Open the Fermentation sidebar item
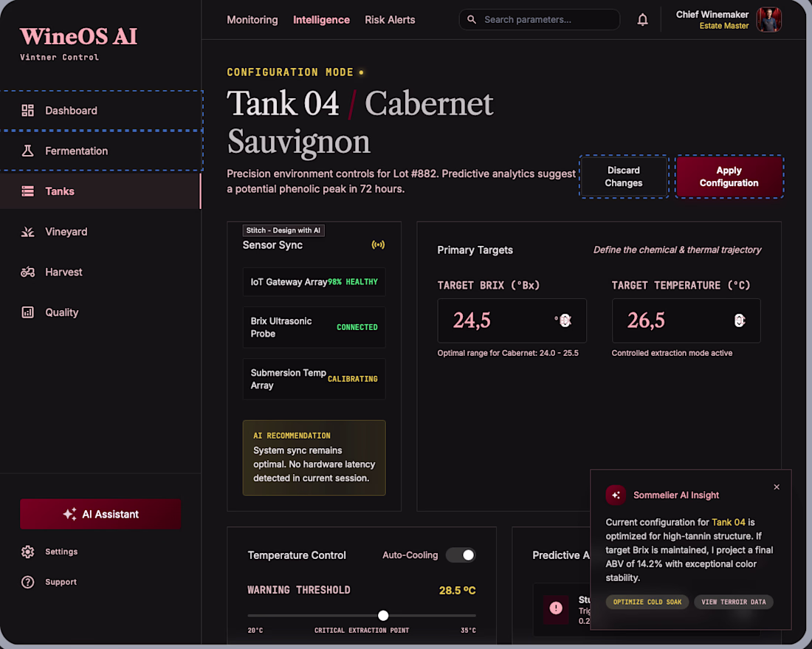Image resolution: width=812 pixels, height=649 pixels. (101, 151)
